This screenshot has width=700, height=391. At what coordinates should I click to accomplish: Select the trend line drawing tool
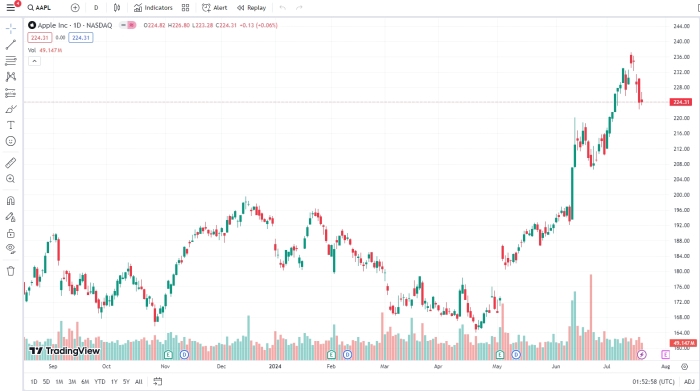(x=11, y=44)
